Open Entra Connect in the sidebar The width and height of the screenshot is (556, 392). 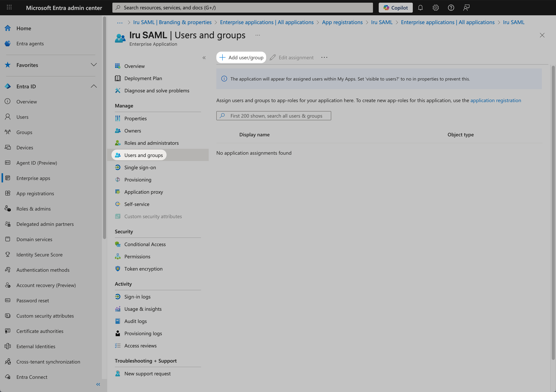32,377
